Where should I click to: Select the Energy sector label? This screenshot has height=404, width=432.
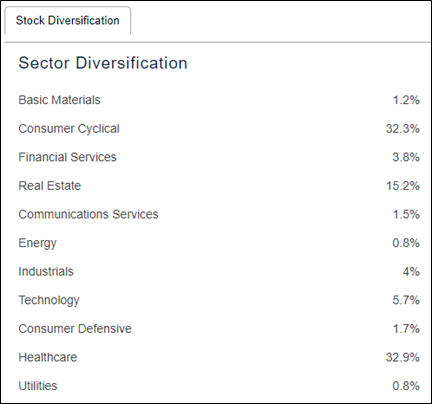(x=37, y=243)
